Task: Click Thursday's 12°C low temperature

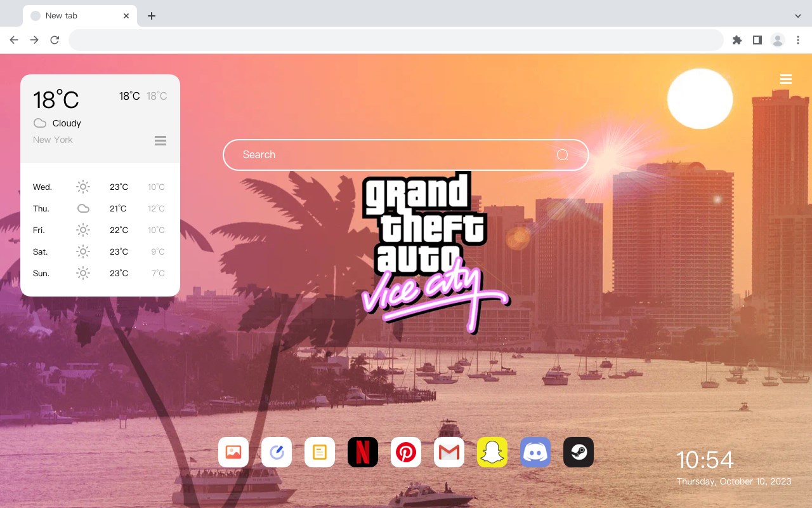Action: coord(157,208)
